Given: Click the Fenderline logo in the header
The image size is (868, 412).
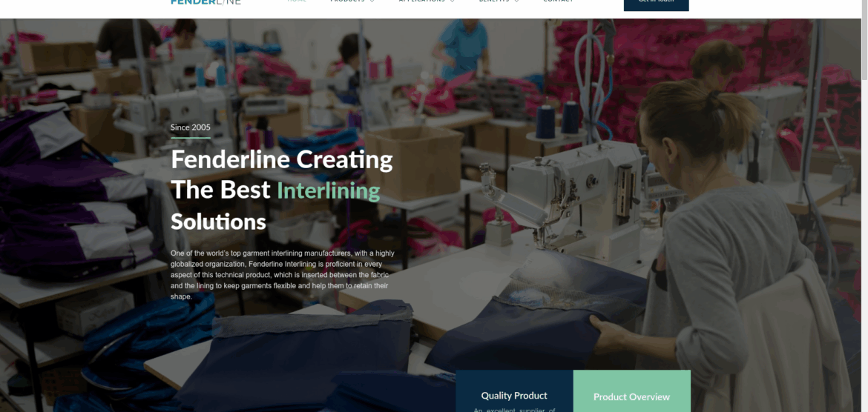Looking at the screenshot, I should coord(206,1).
